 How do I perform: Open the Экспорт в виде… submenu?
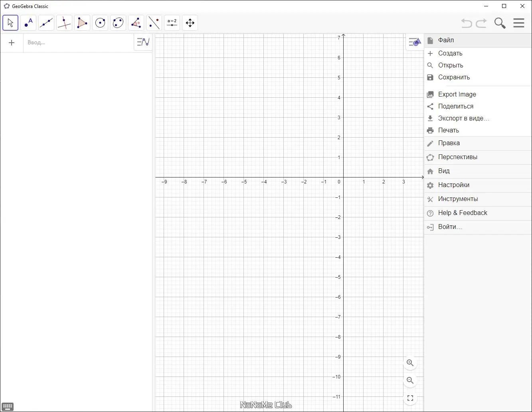[478, 118]
